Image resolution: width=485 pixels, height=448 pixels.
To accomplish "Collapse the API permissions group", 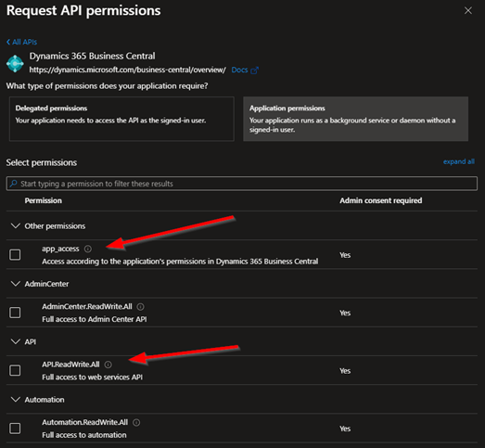I will click(16, 341).
